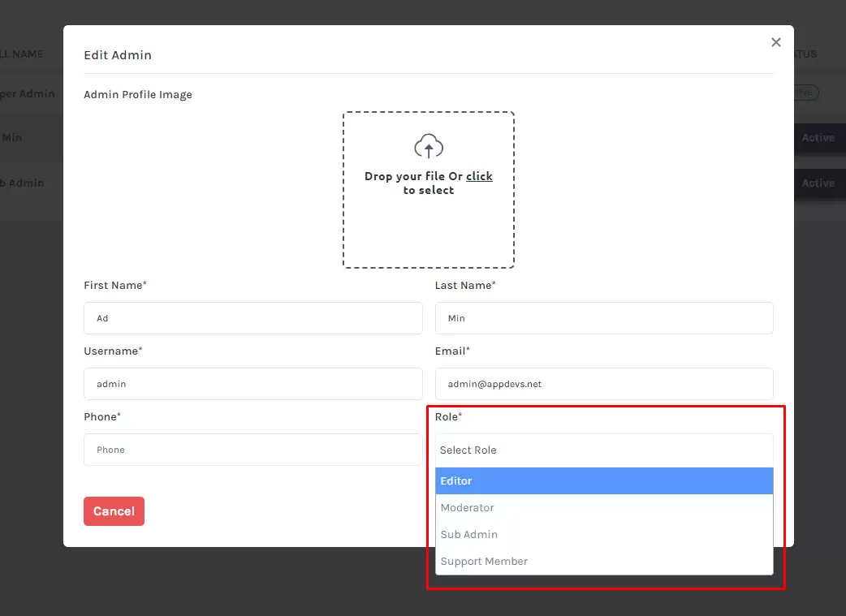
Task: Cancel editing the admin
Action: point(114,511)
